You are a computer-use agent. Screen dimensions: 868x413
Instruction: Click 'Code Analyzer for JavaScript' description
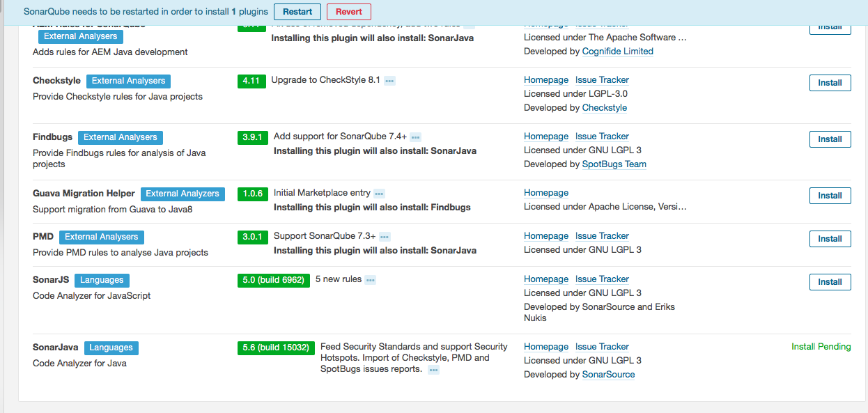click(92, 296)
